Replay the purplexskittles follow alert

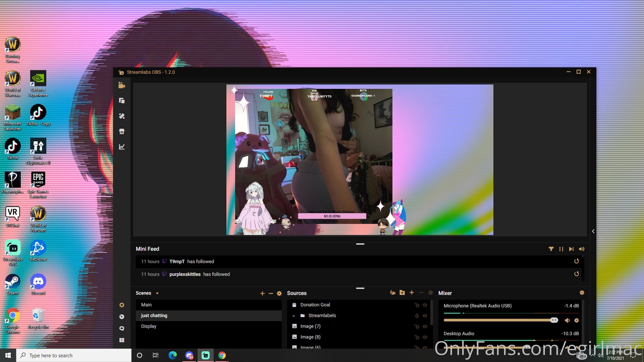pyautogui.click(x=577, y=274)
